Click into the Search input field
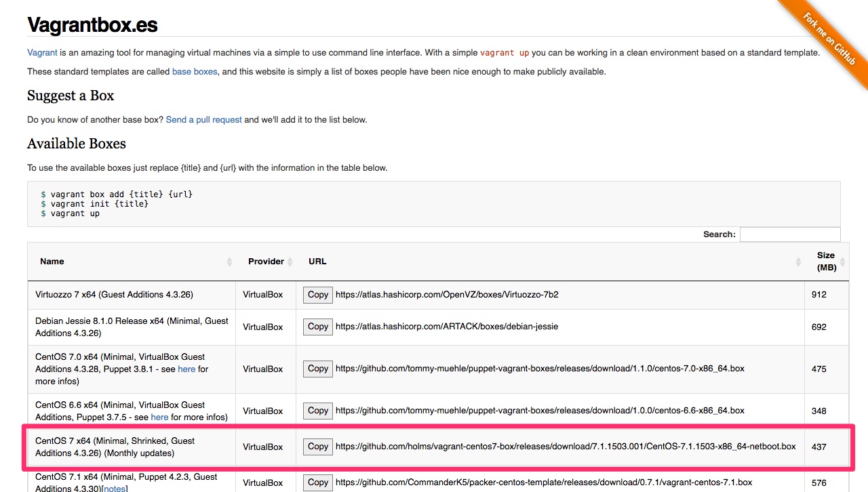 pyautogui.click(x=789, y=234)
